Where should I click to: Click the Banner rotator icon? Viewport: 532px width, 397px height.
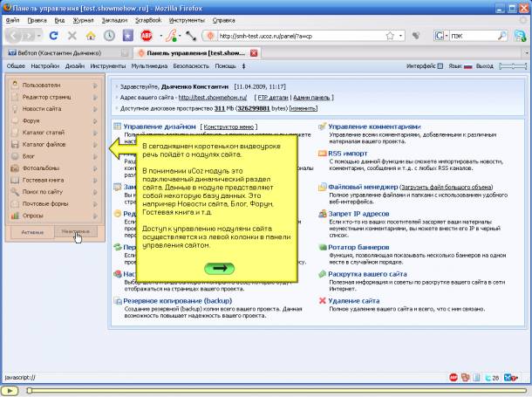pos(322,248)
